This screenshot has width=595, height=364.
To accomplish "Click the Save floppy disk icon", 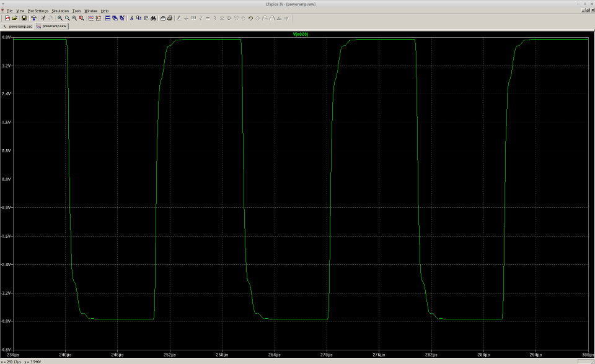I will pos(24,18).
